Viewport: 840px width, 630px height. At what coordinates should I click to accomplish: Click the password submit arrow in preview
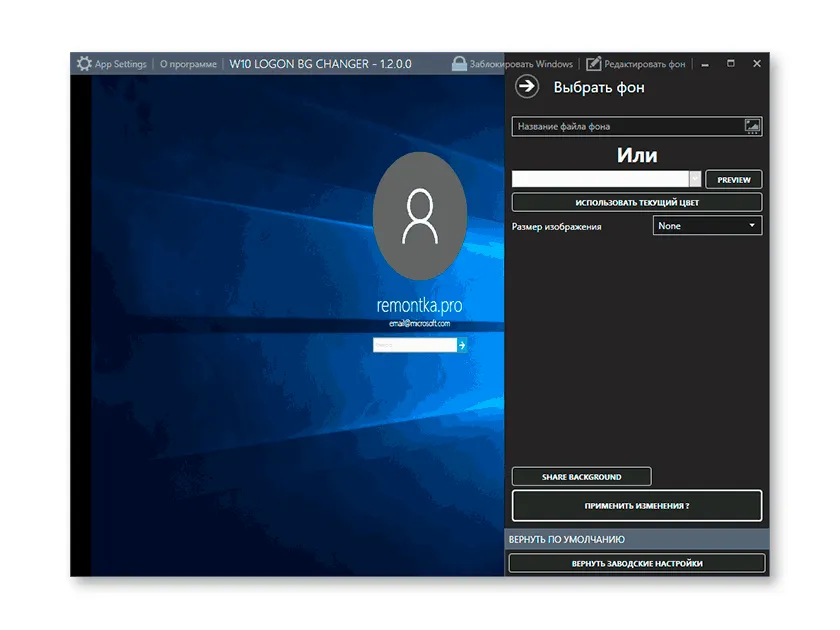(x=462, y=345)
